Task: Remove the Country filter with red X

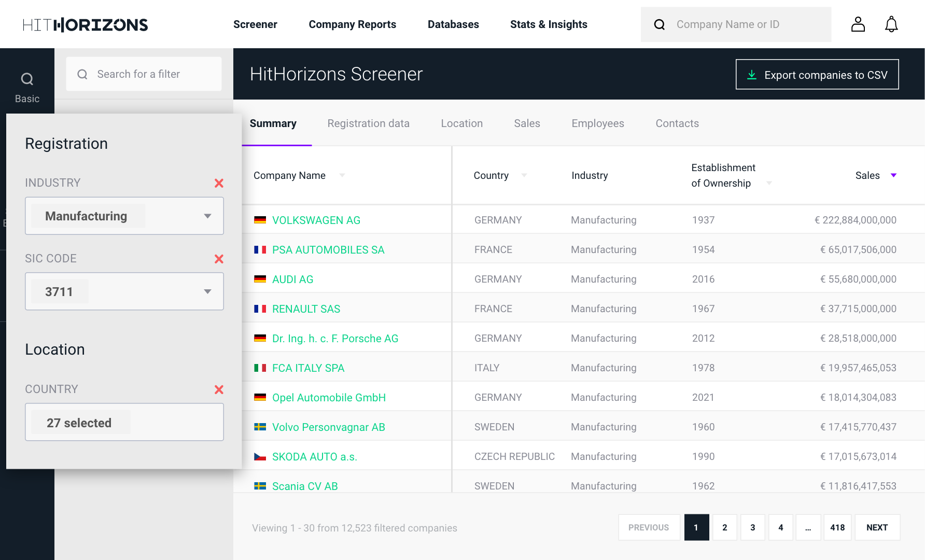Action: coord(219,389)
